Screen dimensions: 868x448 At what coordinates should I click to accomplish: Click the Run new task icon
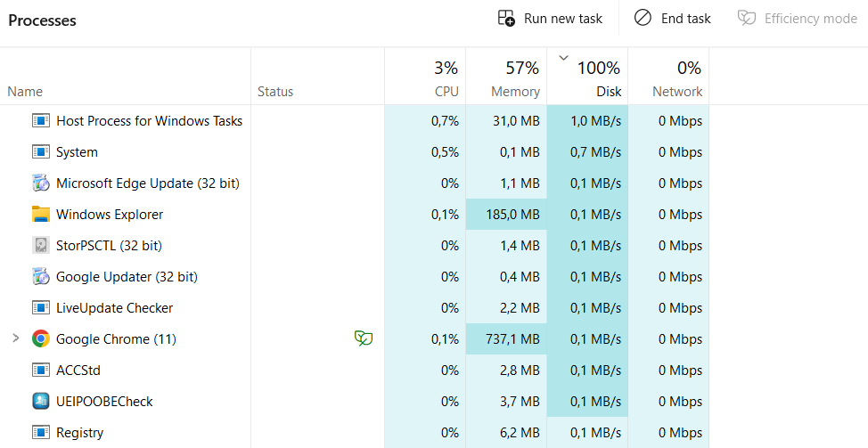(x=506, y=18)
